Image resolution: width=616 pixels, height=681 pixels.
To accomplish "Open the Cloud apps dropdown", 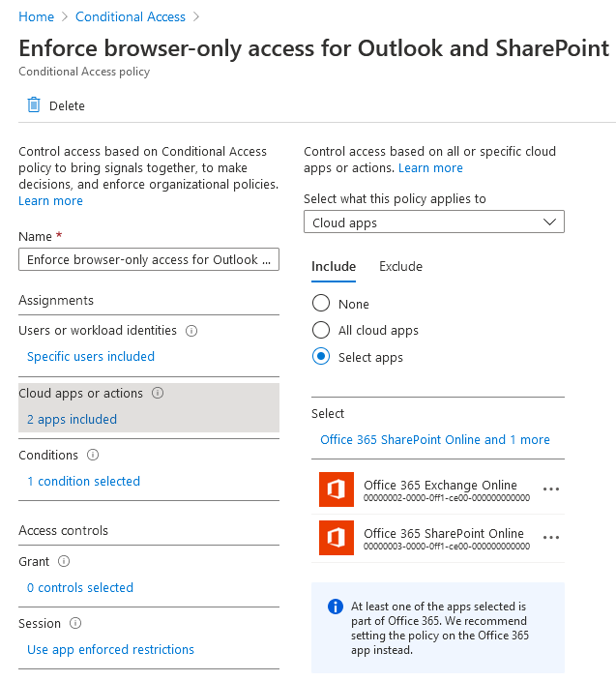I will pos(434,222).
